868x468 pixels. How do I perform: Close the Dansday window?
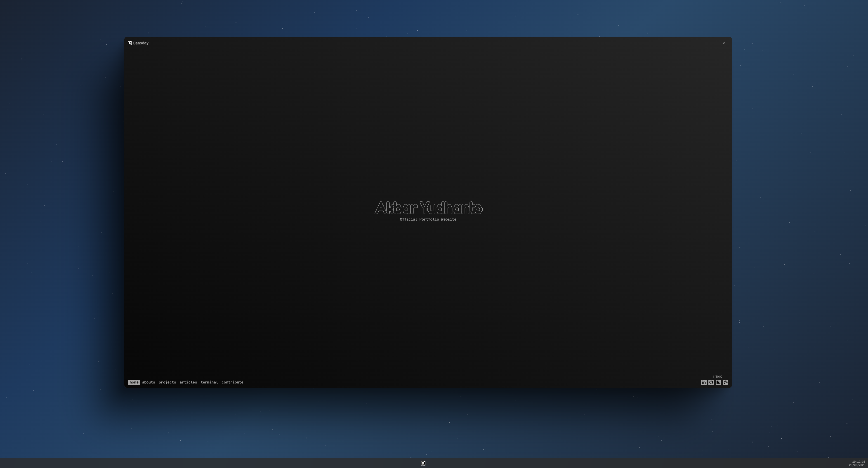tap(724, 43)
